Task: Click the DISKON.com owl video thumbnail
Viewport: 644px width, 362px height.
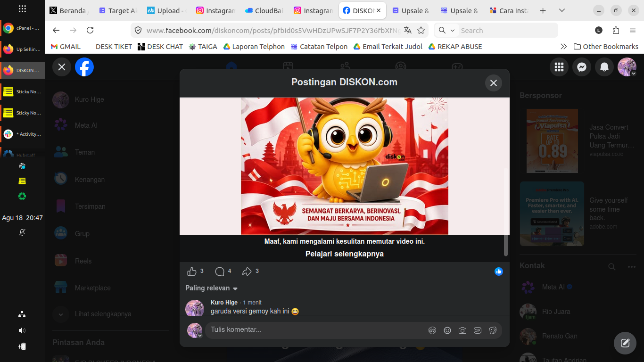Action: coord(345,166)
